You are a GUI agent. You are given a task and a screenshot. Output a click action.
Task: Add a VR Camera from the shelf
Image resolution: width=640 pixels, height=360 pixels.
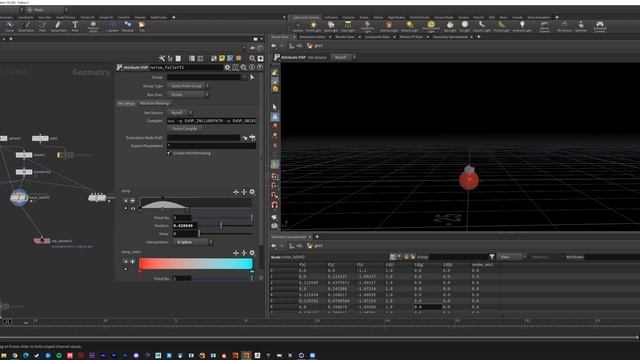click(564, 27)
